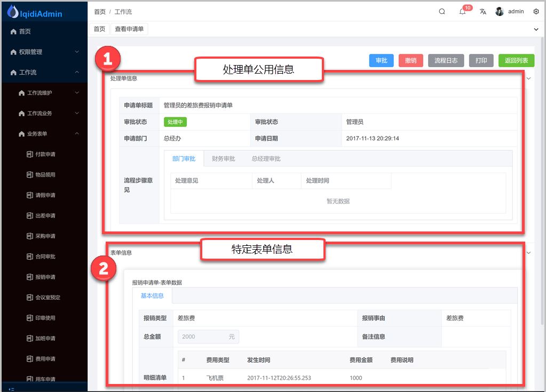Click the form icon next to 报销申请
This screenshot has height=392, width=546.
click(30, 277)
